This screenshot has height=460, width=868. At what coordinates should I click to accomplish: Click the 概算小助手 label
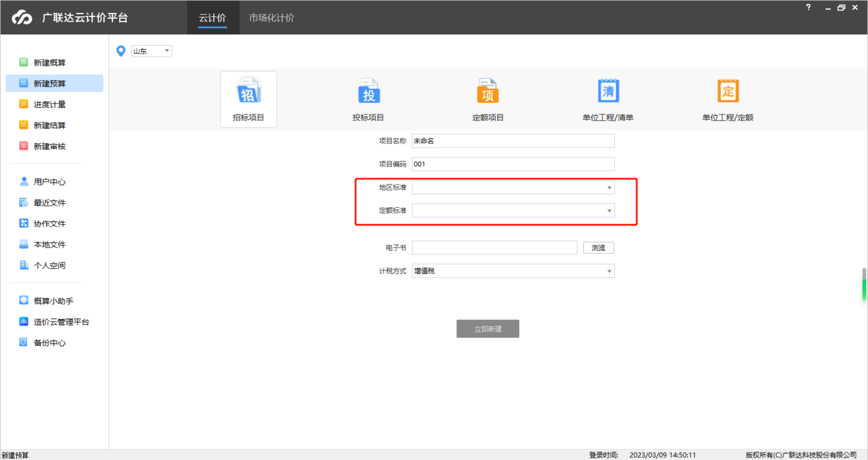(x=53, y=301)
